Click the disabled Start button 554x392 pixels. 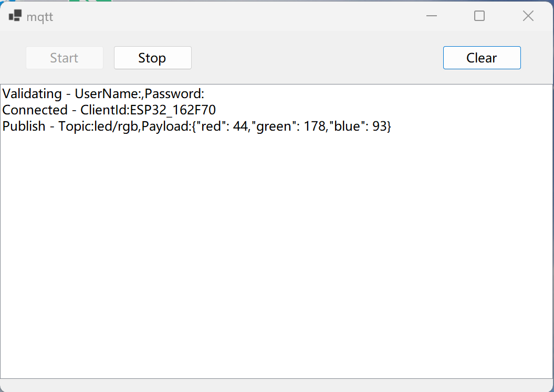pos(64,58)
